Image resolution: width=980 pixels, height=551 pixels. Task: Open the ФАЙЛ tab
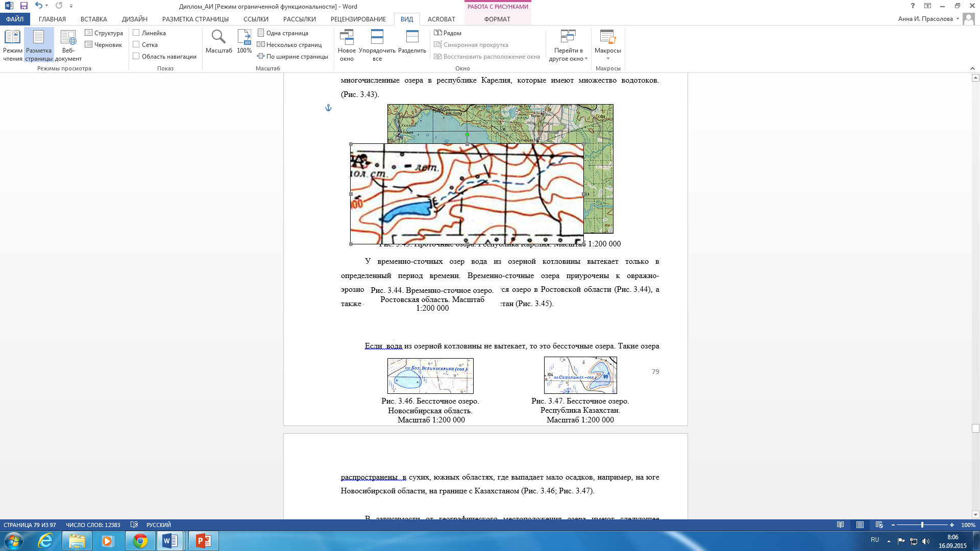[15, 19]
